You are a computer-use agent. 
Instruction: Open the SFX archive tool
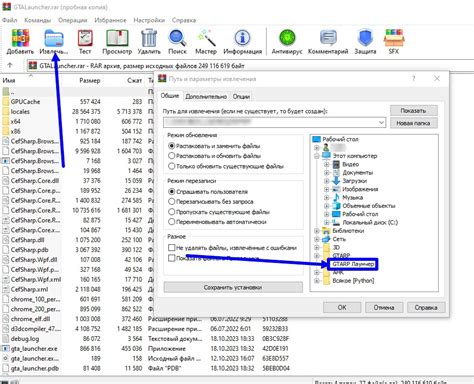[394, 38]
